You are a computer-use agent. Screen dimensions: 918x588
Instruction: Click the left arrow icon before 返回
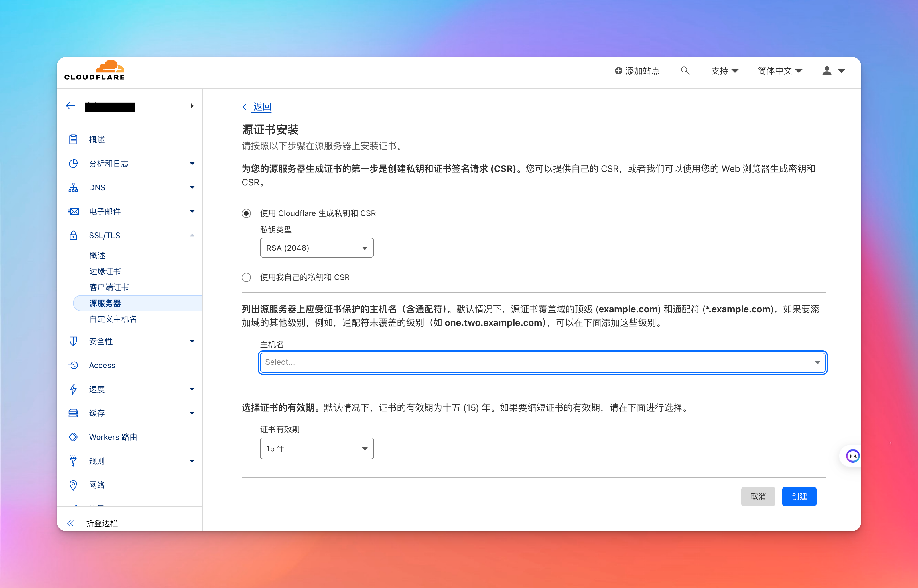[246, 107]
